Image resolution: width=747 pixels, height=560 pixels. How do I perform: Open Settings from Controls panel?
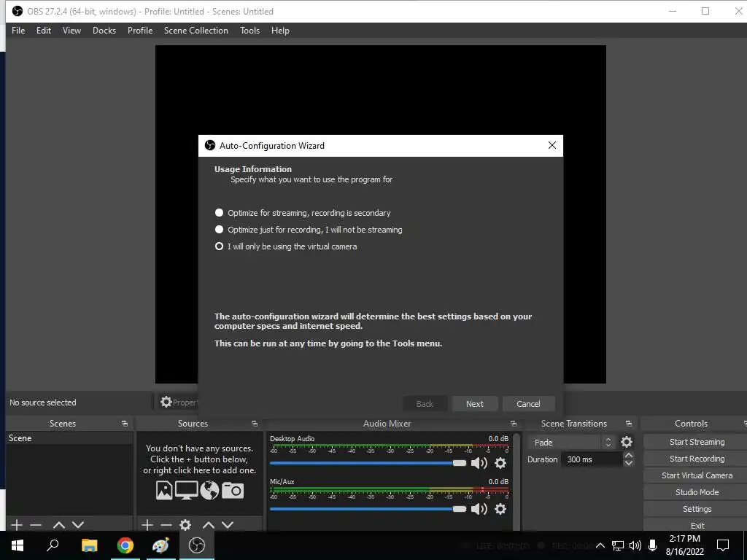[697, 508]
